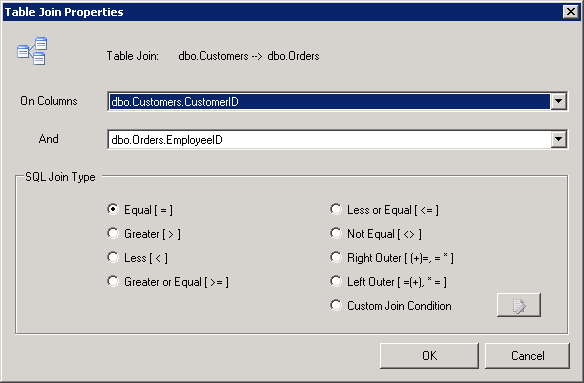
Task: Choose the Not Equal [ <> ] option
Action: tap(336, 234)
